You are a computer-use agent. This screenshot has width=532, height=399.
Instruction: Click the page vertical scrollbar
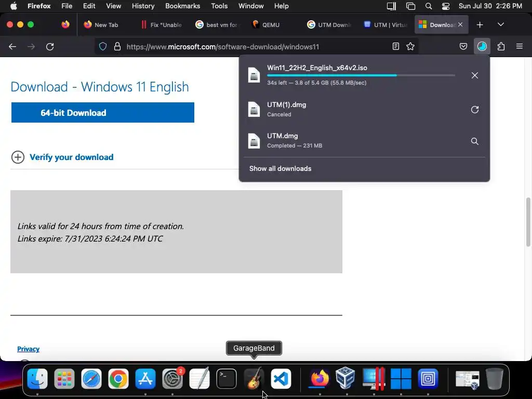[x=528, y=222]
